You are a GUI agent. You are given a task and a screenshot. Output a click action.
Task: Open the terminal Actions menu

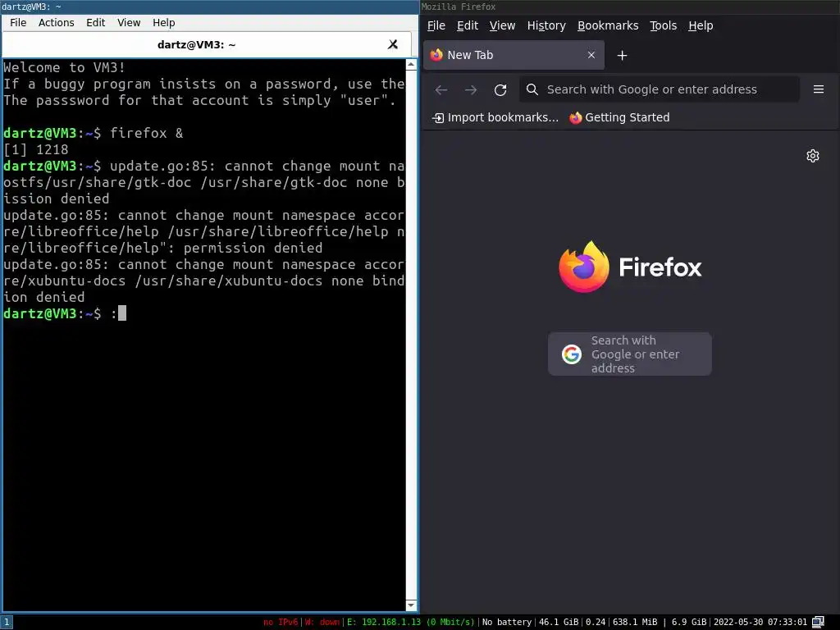(x=57, y=22)
